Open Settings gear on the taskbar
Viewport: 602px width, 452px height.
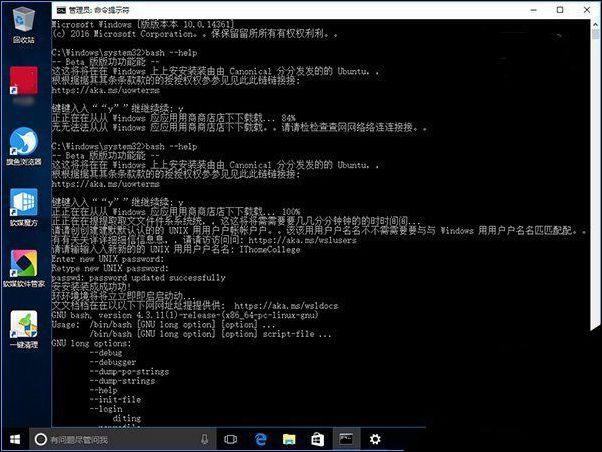pos(375,439)
